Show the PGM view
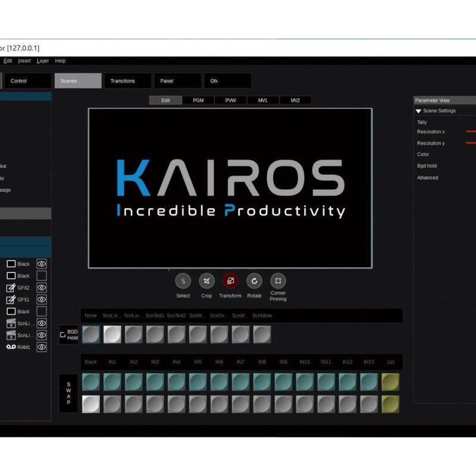 pyautogui.click(x=198, y=100)
